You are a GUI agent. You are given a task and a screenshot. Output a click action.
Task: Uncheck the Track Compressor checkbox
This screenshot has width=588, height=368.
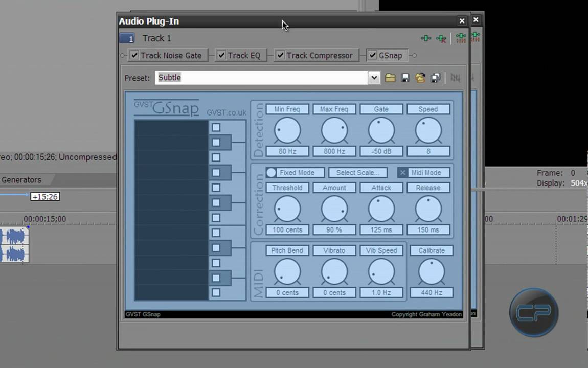pyautogui.click(x=280, y=55)
